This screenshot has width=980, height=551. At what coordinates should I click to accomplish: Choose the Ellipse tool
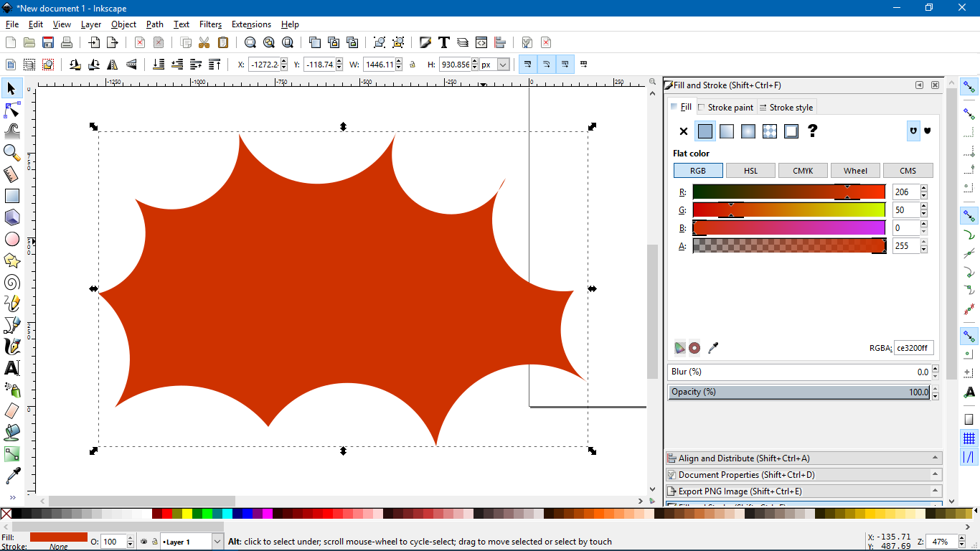point(12,239)
